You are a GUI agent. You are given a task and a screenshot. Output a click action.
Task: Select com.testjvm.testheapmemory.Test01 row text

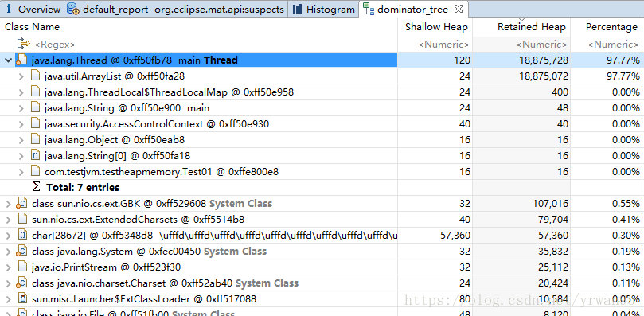pyautogui.click(x=162, y=172)
